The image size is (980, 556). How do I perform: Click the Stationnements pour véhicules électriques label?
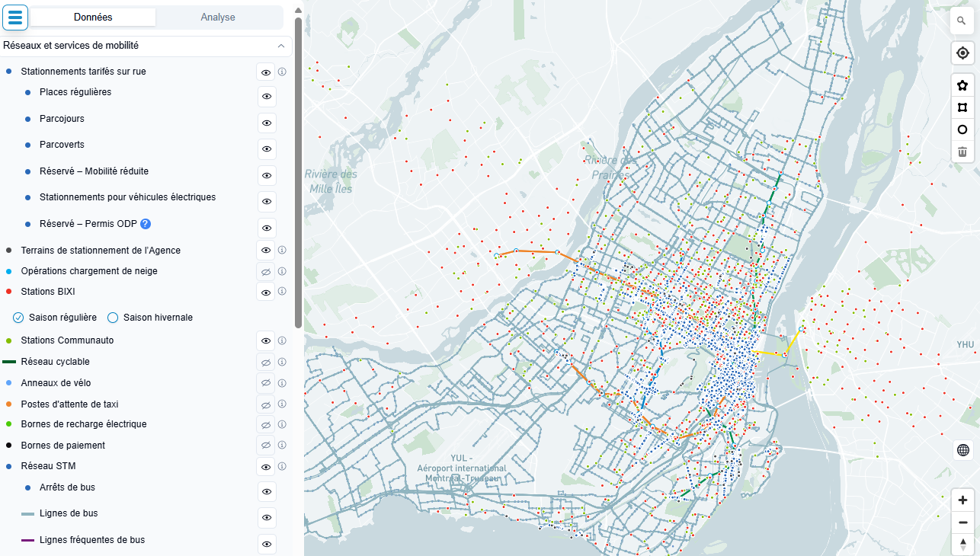127,197
